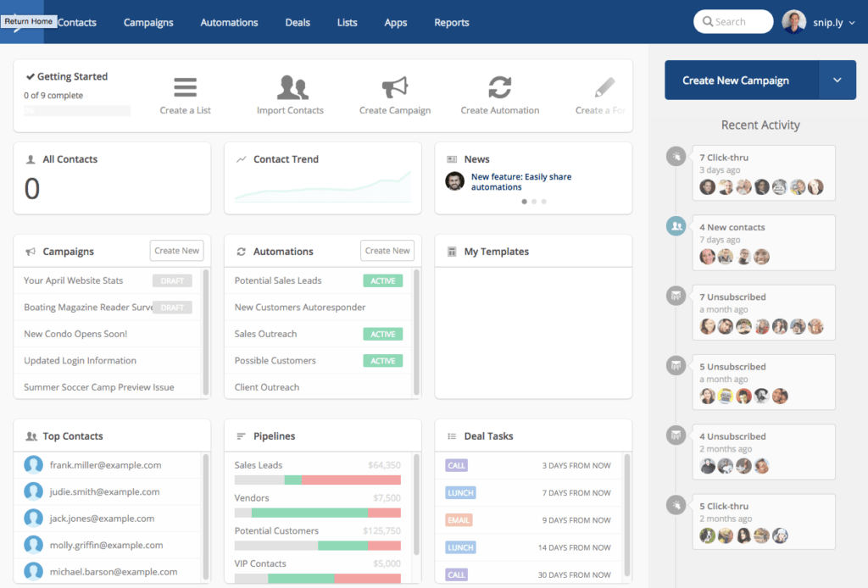Image resolution: width=868 pixels, height=588 pixels.
Task: Click the Sales Leads pipeline progress bar
Action: tap(317, 480)
